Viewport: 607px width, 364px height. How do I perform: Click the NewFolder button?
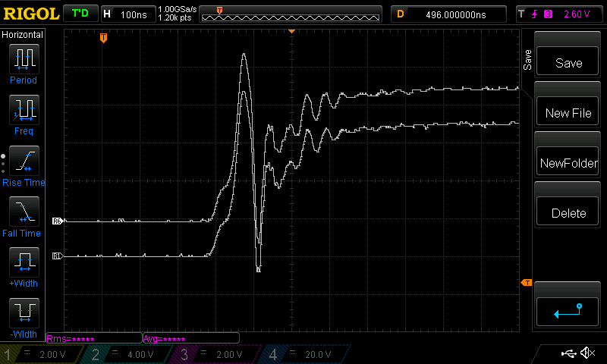(x=568, y=163)
